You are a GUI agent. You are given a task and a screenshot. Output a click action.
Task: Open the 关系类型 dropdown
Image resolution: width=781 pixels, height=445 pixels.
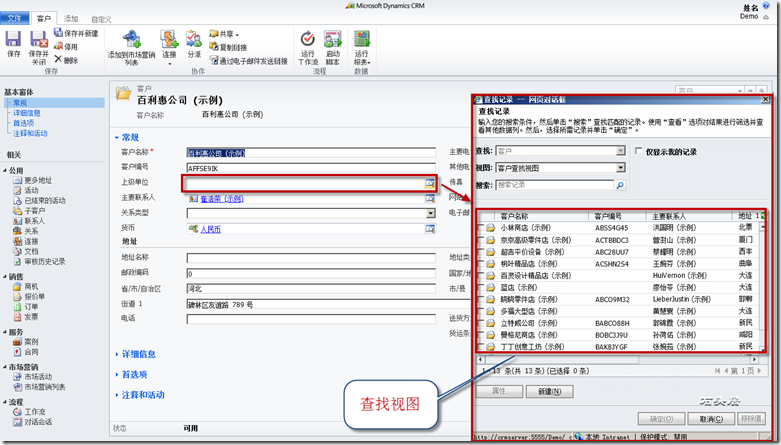[x=431, y=213]
